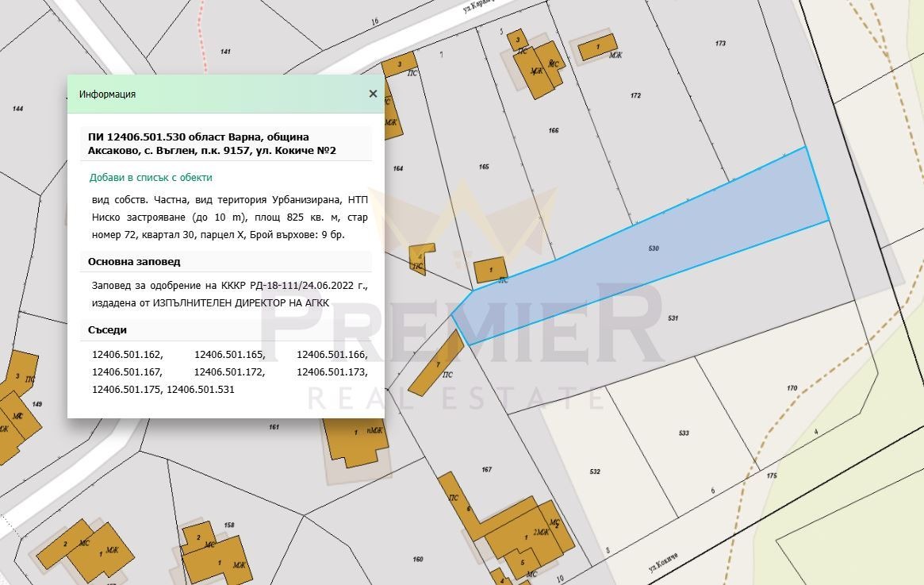The width and height of the screenshot is (924, 585).
Task: Open neighbor parcel 12406.501.531
Action: (201, 390)
